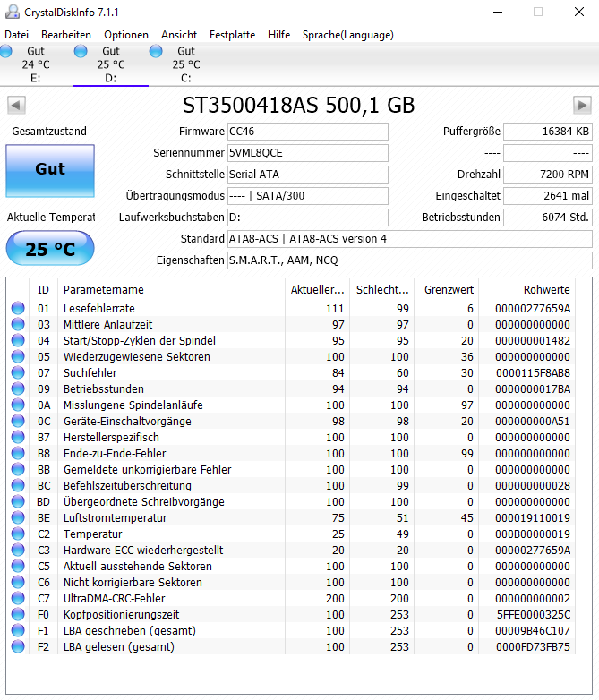The image size is (599, 700).
Task: Click the Puffergröße field 16384 KB
Action: point(548,132)
